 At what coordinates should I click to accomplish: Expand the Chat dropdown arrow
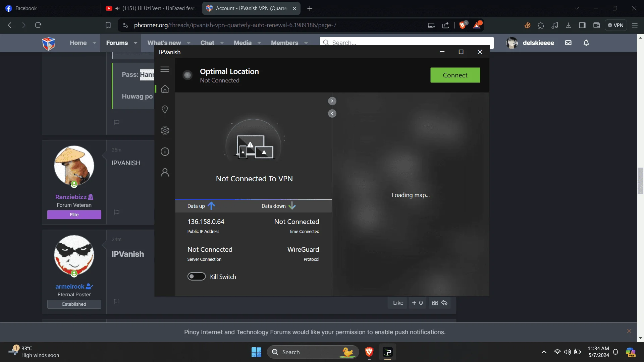tap(222, 43)
